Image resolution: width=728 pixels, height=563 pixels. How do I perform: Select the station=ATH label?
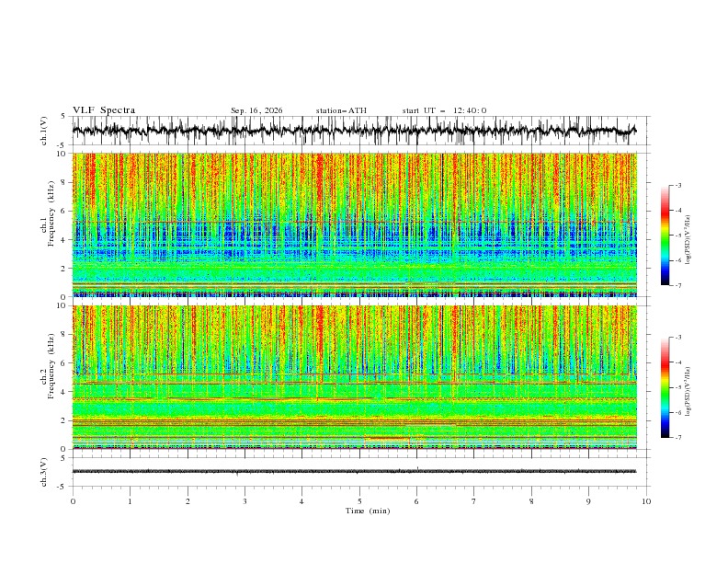pyautogui.click(x=341, y=110)
